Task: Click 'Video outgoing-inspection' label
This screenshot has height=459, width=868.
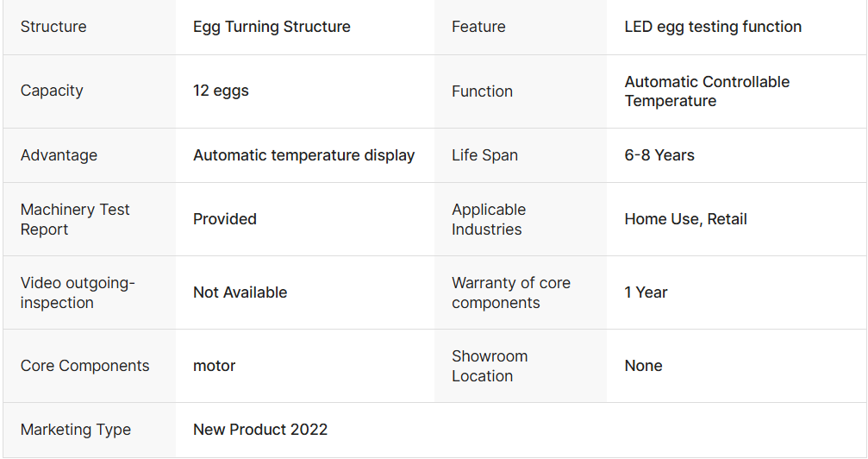Action: pyautogui.click(x=78, y=292)
